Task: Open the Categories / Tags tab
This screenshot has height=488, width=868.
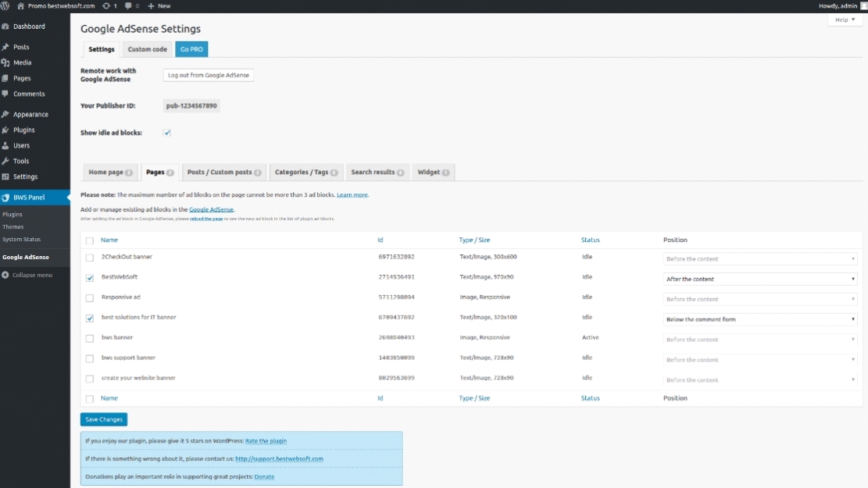Action: pos(306,172)
